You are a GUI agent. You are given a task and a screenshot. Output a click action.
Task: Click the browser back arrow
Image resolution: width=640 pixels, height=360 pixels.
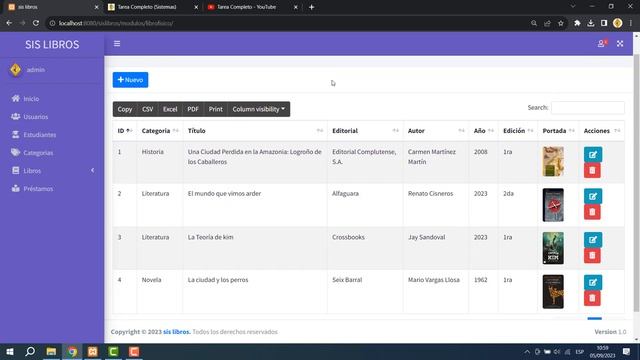[9, 23]
